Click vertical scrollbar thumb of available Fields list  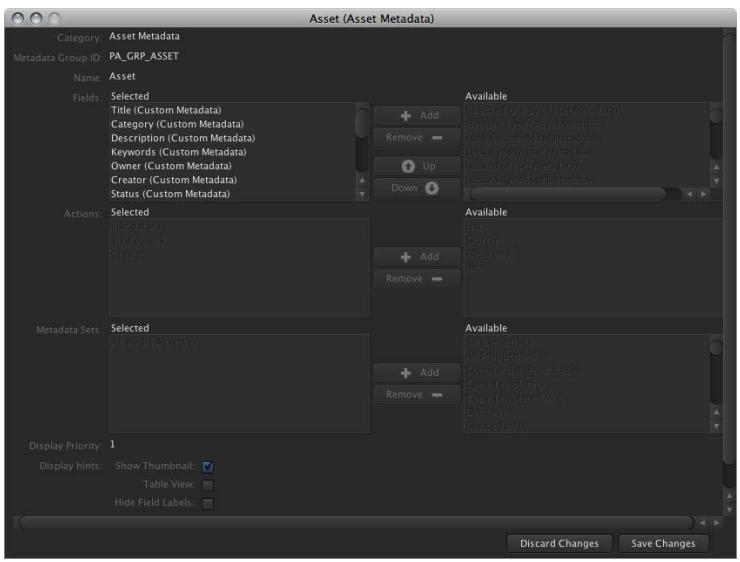pyautogui.click(x=716, y=115)
